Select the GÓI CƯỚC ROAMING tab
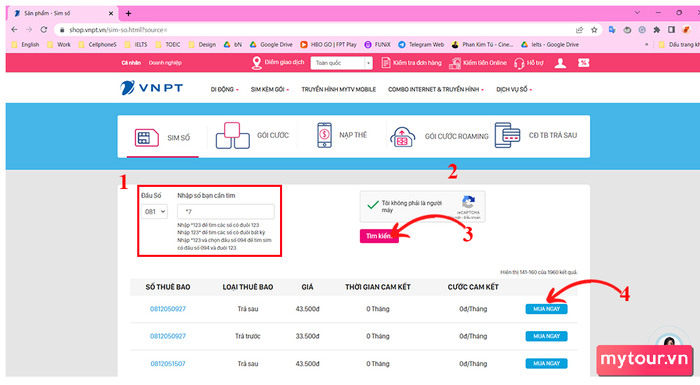Image resolution: width=700 pixels, height=385 pixels. (x=439, y=136)
